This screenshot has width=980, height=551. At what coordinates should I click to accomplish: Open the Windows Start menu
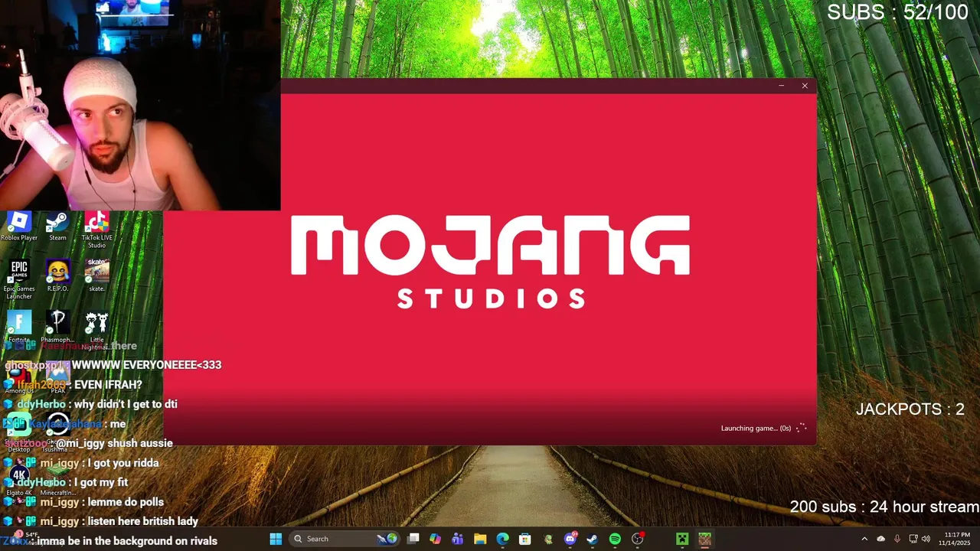point(276,539)
